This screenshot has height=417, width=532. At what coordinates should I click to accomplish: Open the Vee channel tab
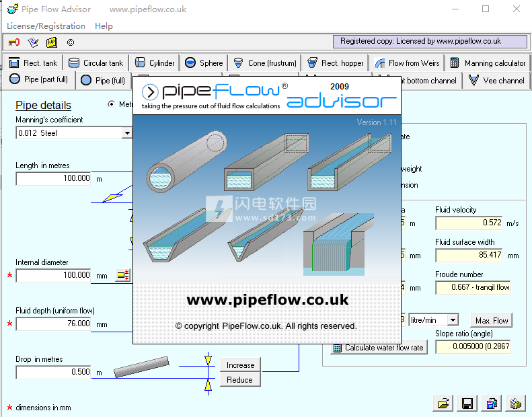[496, 81]
